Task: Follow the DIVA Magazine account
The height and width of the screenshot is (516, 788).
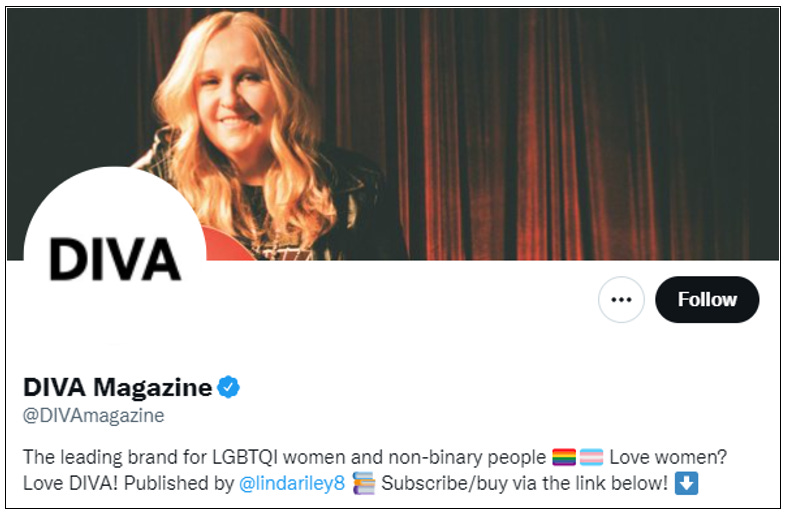Action: 707,299
